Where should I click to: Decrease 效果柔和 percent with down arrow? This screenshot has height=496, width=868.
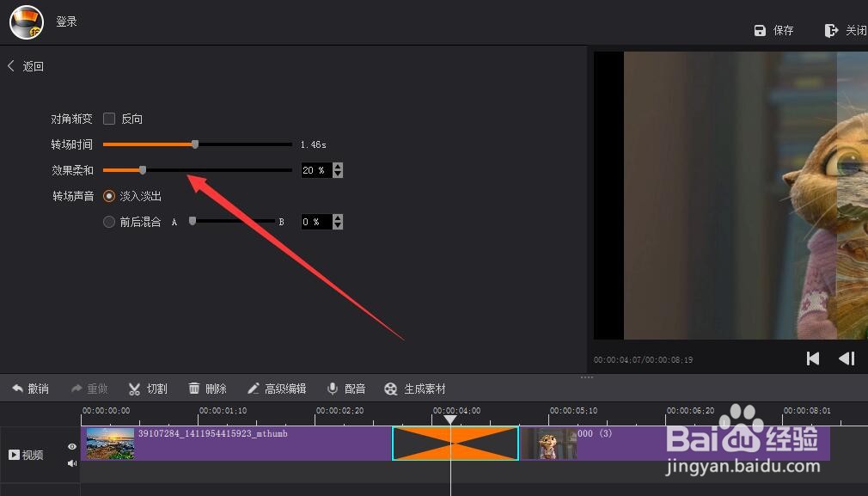338,174
